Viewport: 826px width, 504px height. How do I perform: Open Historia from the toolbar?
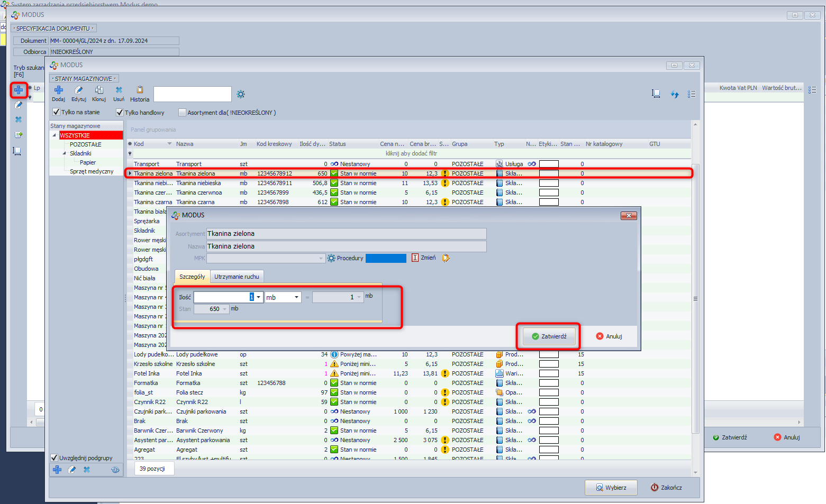point(140,90)
